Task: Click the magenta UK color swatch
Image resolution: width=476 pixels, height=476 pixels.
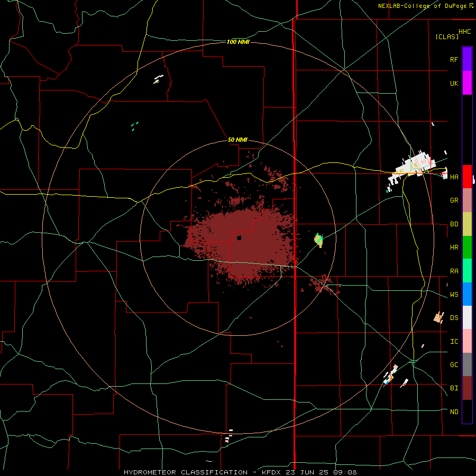Action: pyautogui.click(x=467, y=83)
